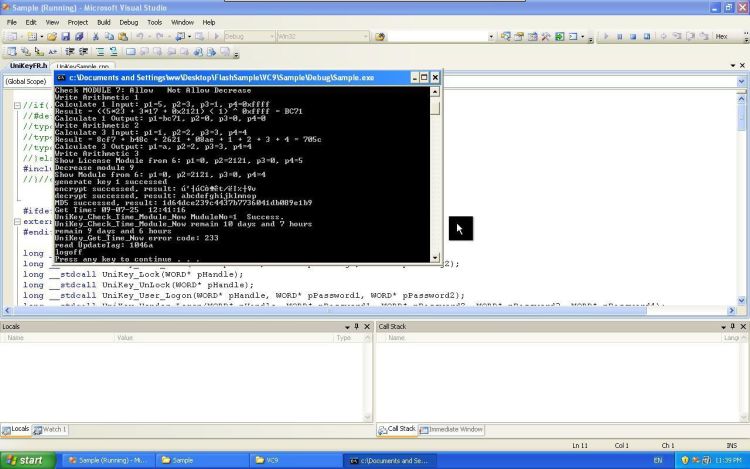This screenshot has width=750, height=469.
Task: Select the UniKeyFR.h editor tab
Action: [x=28, y=65]
